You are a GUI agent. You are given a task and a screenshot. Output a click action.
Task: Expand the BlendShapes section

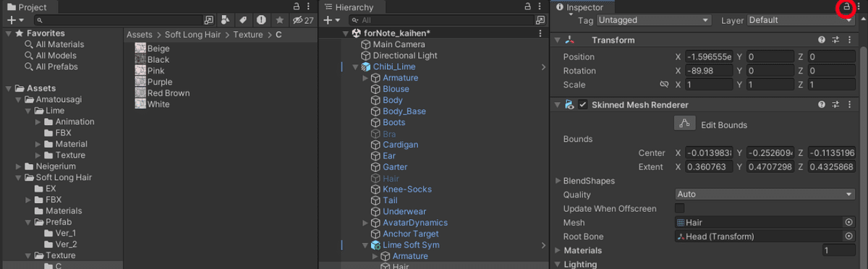[x=558, y=181]
